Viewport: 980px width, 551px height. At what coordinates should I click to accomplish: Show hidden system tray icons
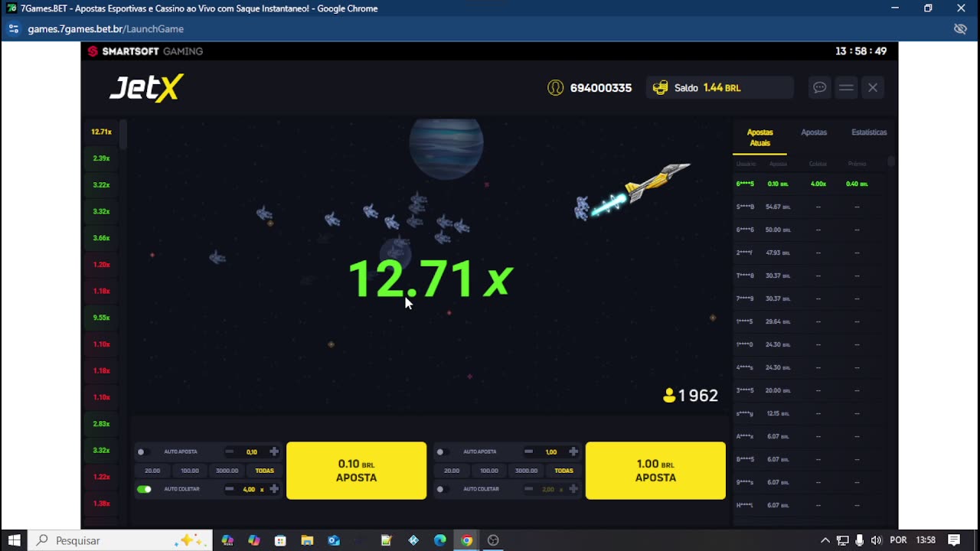(825, 540)
